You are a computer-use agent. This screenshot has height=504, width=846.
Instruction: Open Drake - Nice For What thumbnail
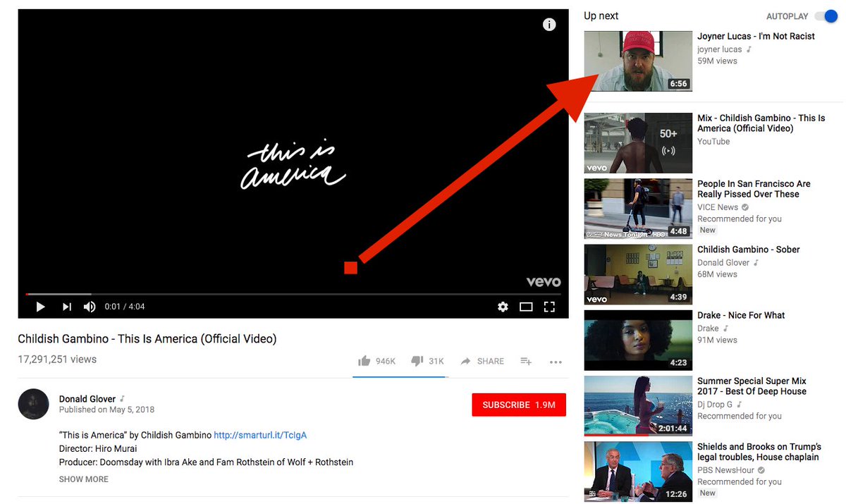click(x=638, y=340)
